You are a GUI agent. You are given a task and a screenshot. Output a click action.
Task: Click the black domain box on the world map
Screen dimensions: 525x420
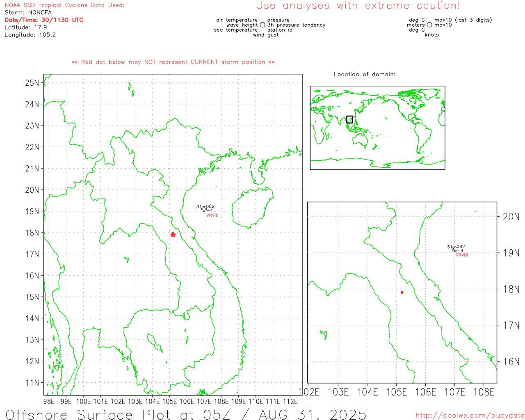(349, 119)
